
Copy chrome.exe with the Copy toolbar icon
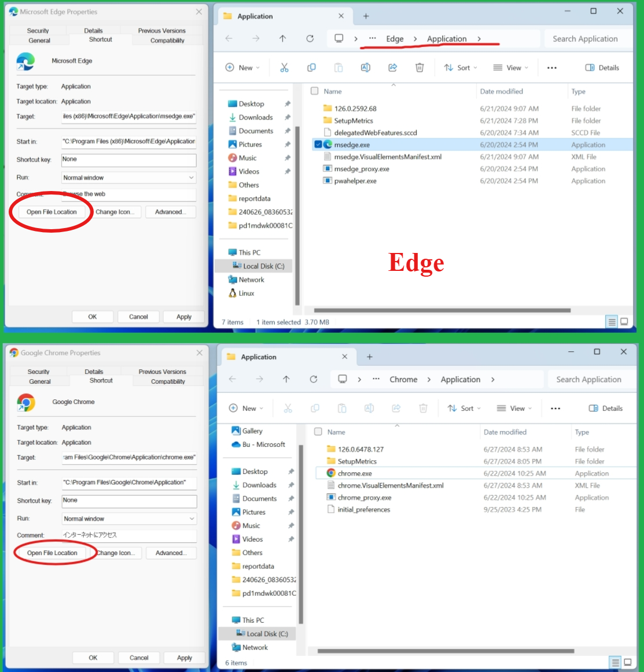pyautogui.click(x=315, y=408)
